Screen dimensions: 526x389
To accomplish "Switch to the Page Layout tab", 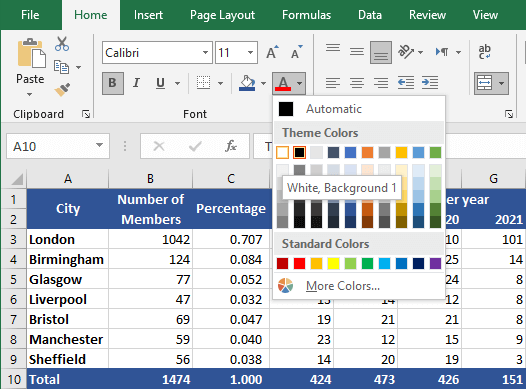I will point(222,15).
